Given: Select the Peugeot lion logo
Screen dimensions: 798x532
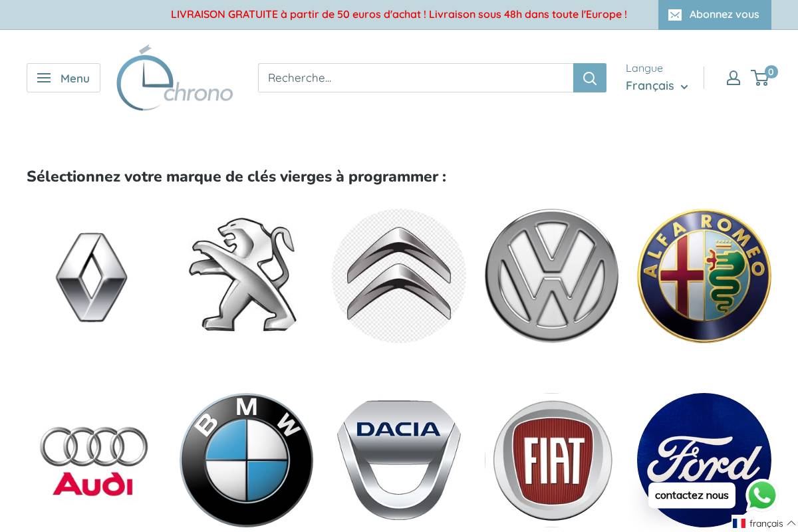Looking at the screenshot, I should click(245, 276).
